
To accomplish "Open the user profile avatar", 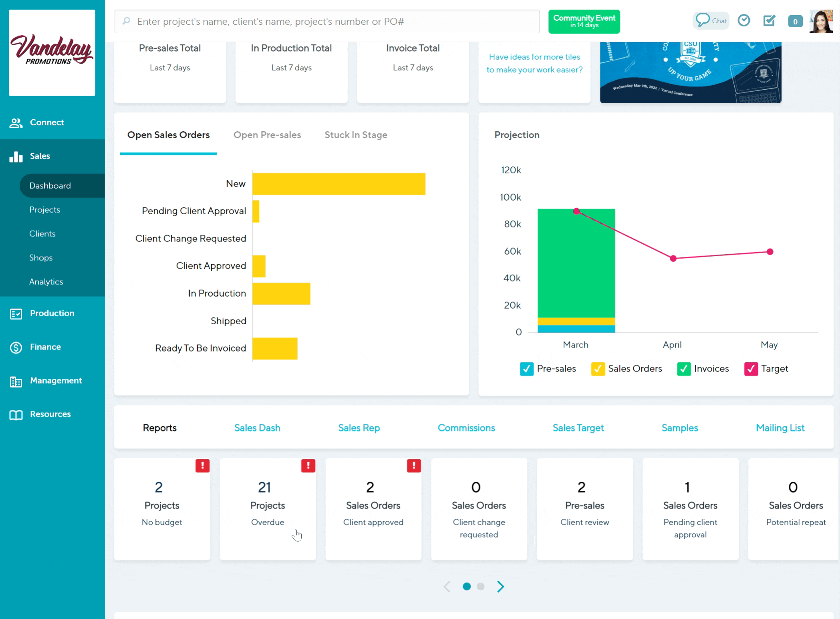I will click(821, 22).
